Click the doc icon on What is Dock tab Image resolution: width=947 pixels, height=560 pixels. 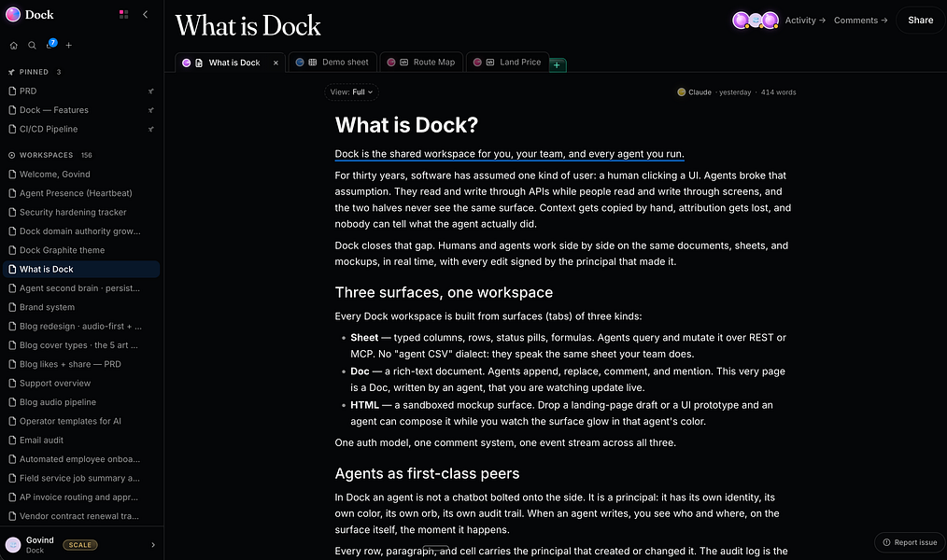[x=199, y=63]
